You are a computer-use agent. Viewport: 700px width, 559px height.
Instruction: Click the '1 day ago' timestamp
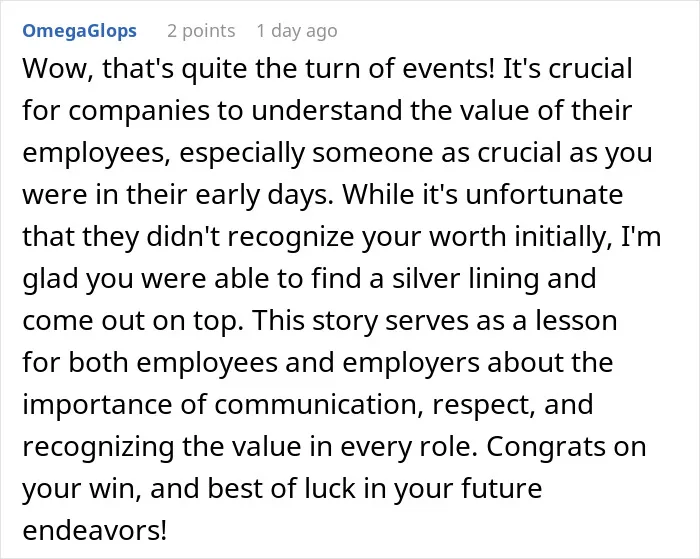(x=297, y=31)
